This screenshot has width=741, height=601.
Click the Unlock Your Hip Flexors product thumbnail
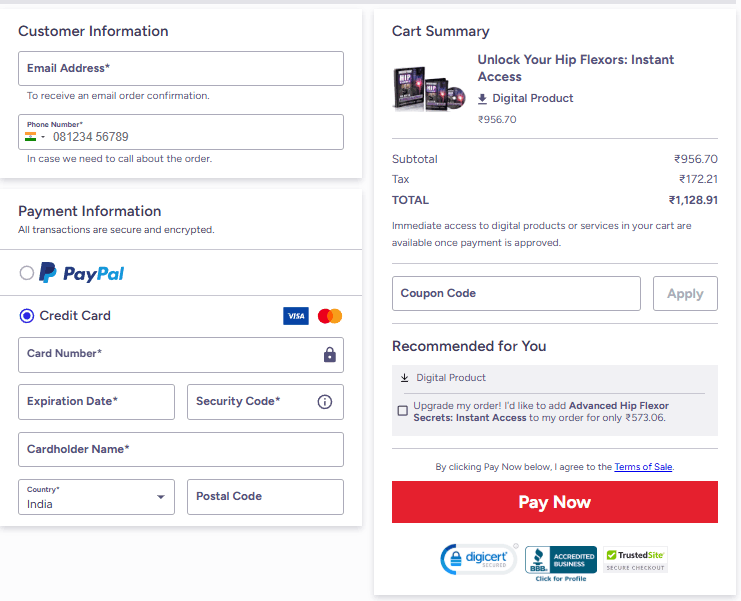coord(429,89)
